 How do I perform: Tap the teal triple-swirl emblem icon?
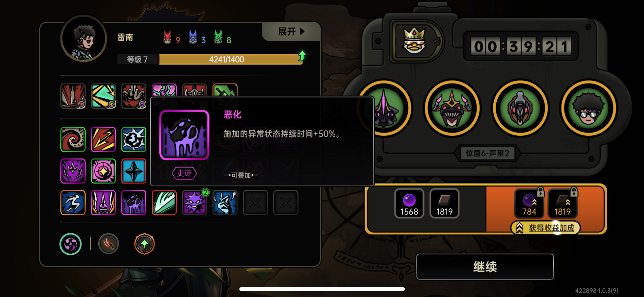click(71, 244)
